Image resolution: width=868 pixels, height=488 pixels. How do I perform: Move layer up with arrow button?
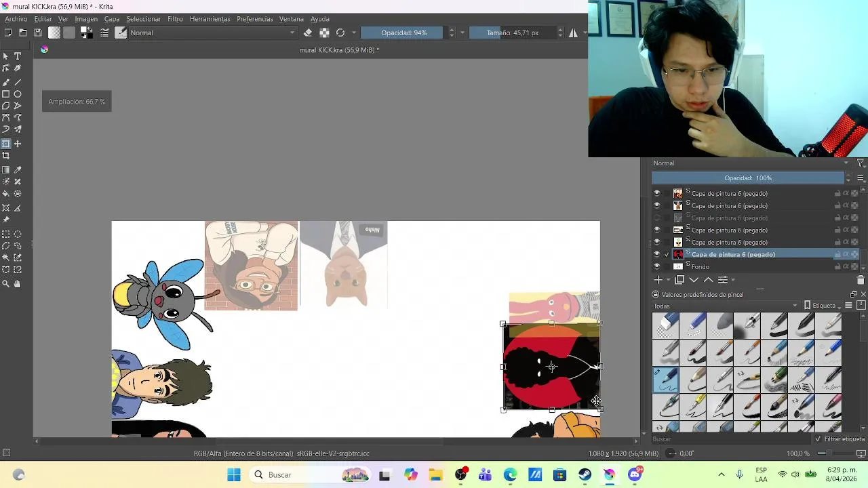[708, 279]
